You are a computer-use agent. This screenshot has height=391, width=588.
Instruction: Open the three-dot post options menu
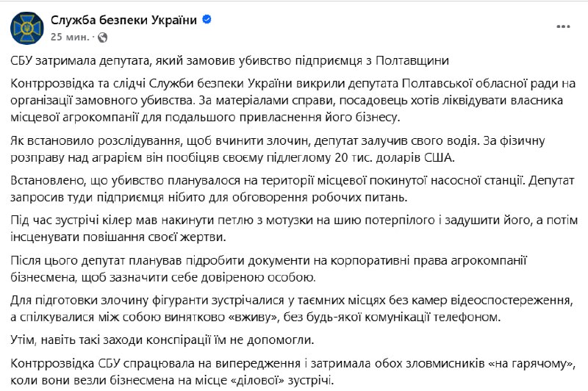(563, 27)
